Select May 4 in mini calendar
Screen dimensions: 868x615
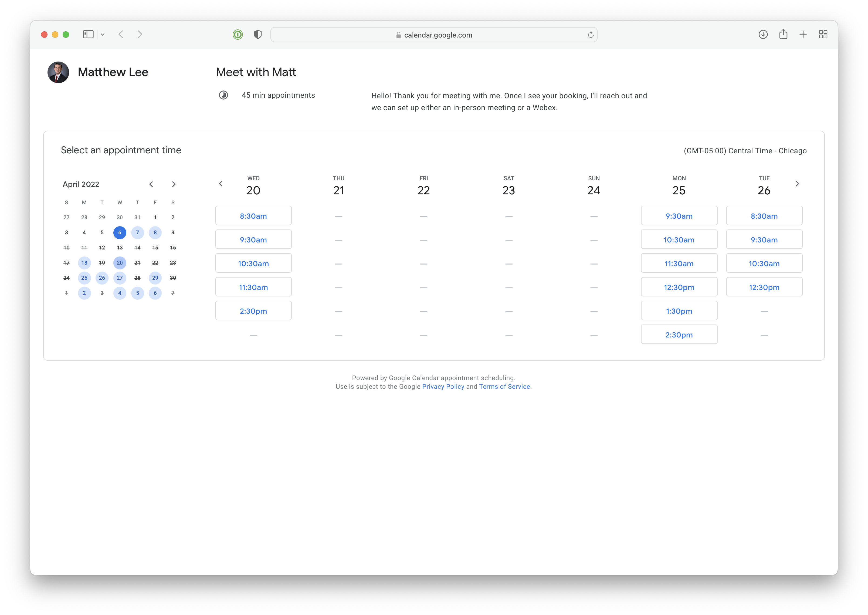point(120,293)
